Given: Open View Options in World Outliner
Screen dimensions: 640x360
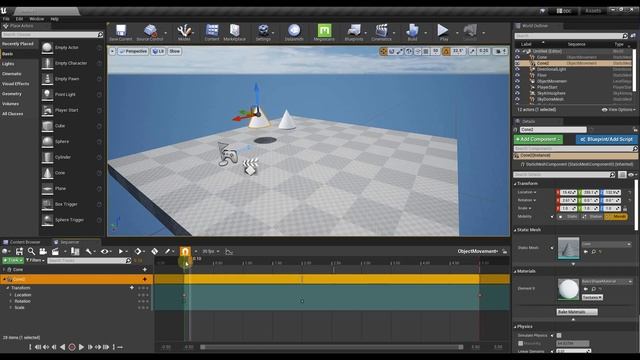Looking at the screenshot, I should pyautogui.click(x=618, y=110).
